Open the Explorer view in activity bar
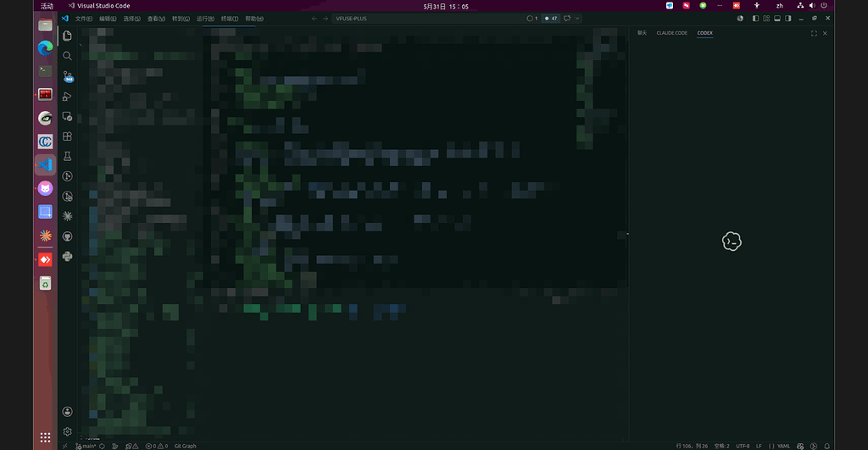868x450 pixels. [67, 36]
